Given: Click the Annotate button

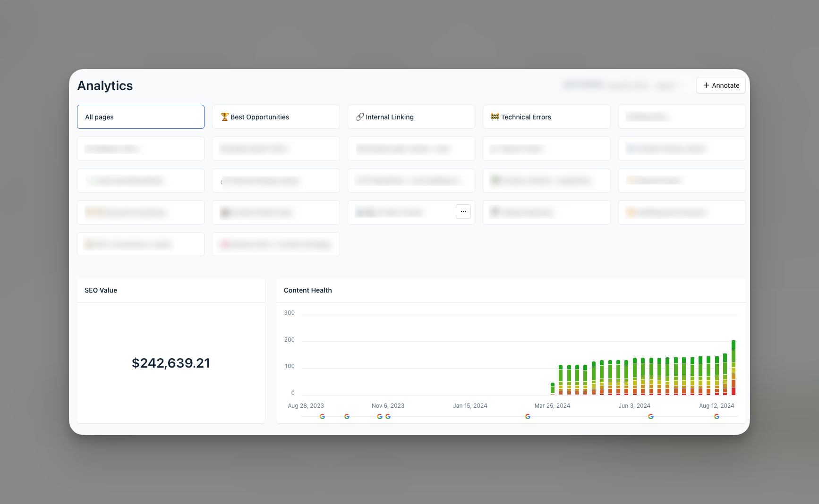Looking at the screenshot, I should pyautogui.click(x=721, y=85).
